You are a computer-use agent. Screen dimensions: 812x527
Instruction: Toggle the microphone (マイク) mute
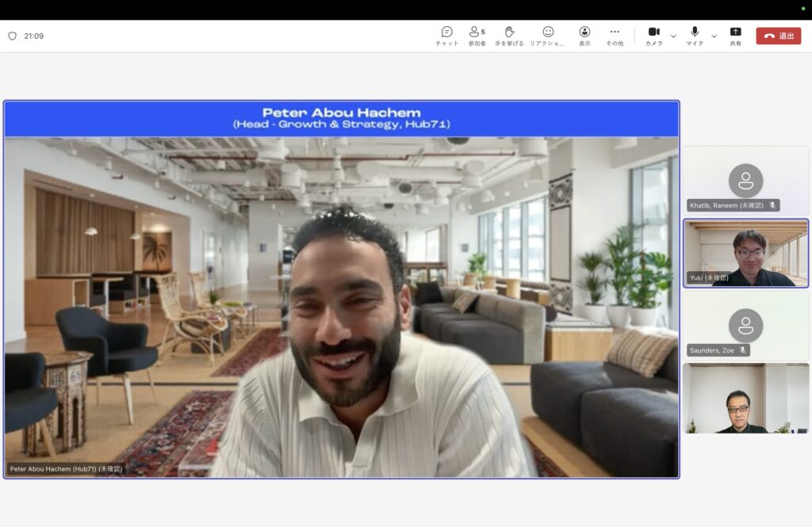pyautogui.click(x=695, y=36)
